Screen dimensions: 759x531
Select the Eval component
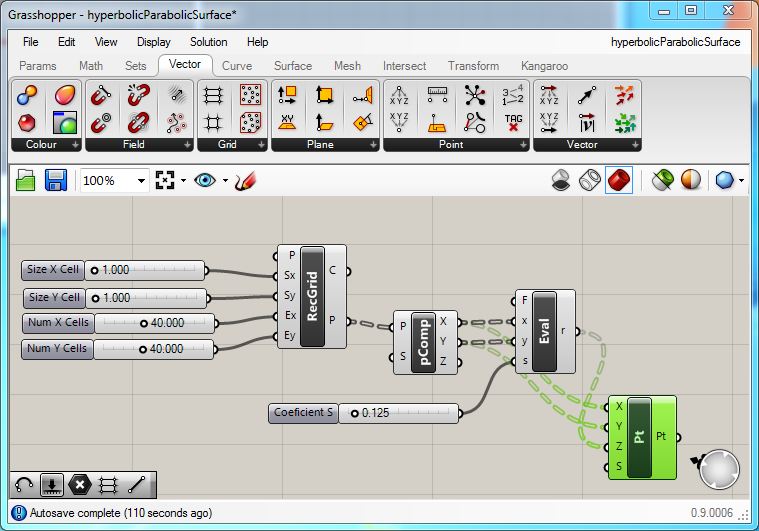click(x=545, y=332)
